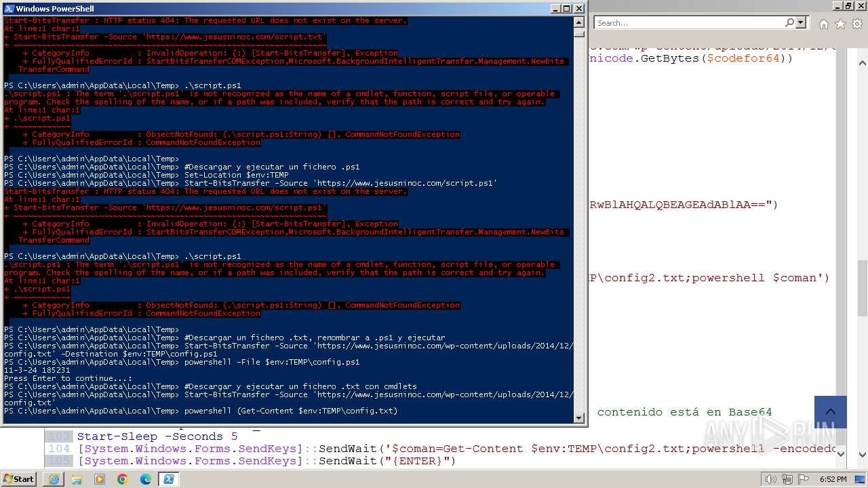Open the Internet Explorer Home icon
This screenshot has height=488, width=868.
point(823,24)
